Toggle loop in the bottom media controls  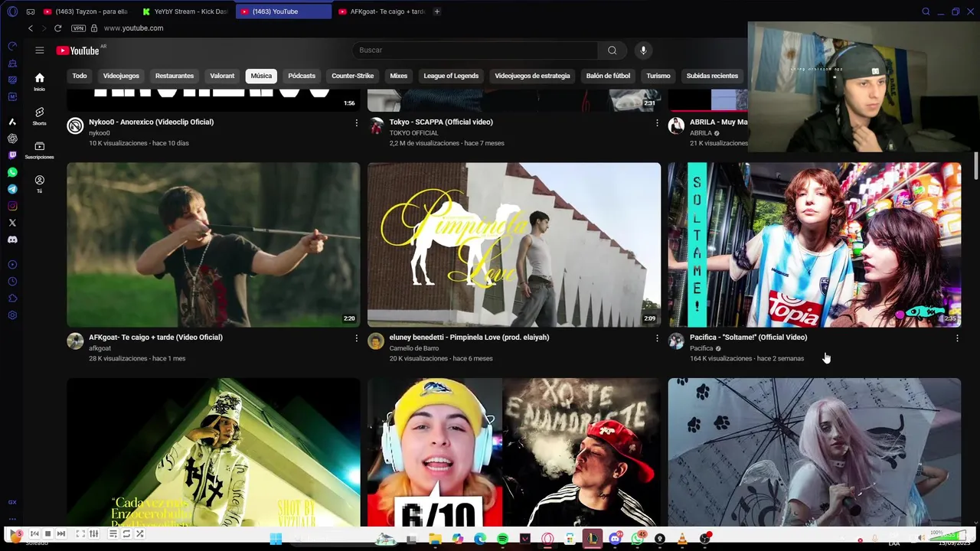tap(126, 533)
